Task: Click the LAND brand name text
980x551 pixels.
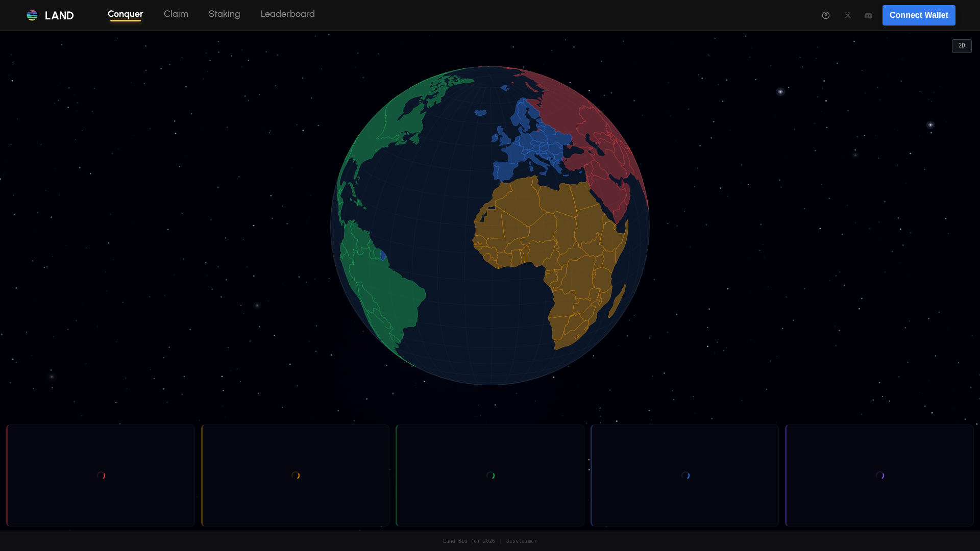Action: (59, 16)
